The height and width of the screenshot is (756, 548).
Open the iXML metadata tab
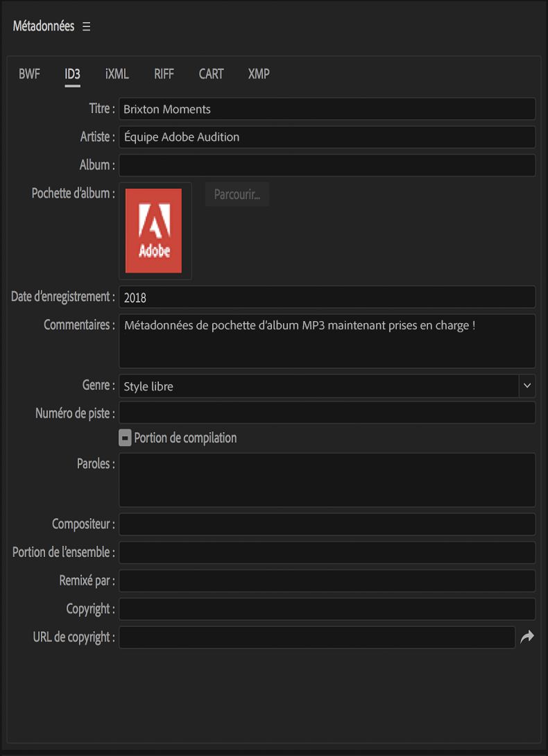[x=117, y=74]
